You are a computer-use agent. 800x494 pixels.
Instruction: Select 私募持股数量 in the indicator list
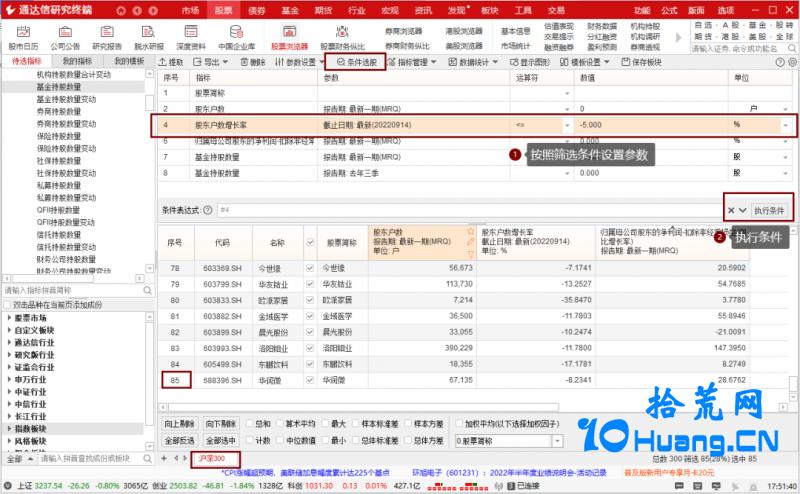[59, 185]
